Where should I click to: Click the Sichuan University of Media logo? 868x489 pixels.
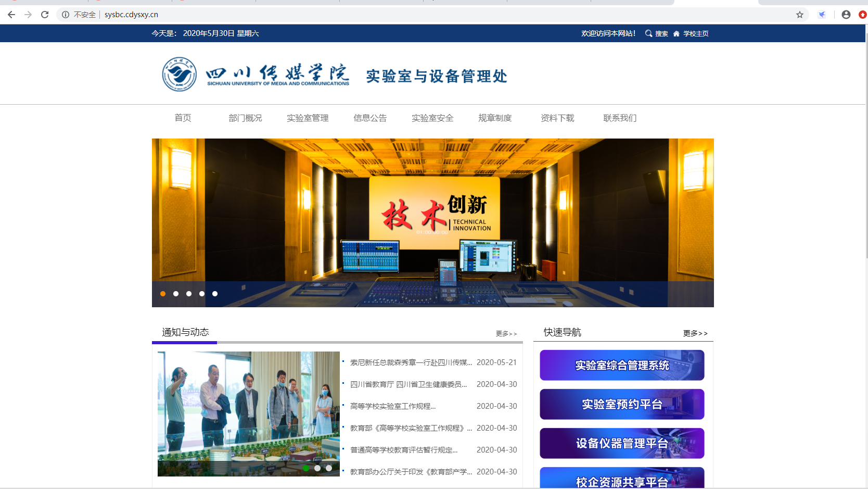coord(180,74)
